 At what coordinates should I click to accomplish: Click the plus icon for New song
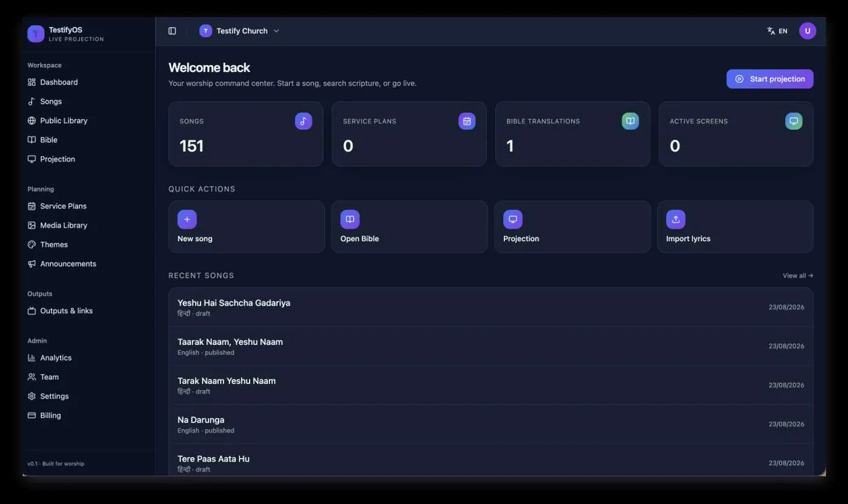(187, 219)
